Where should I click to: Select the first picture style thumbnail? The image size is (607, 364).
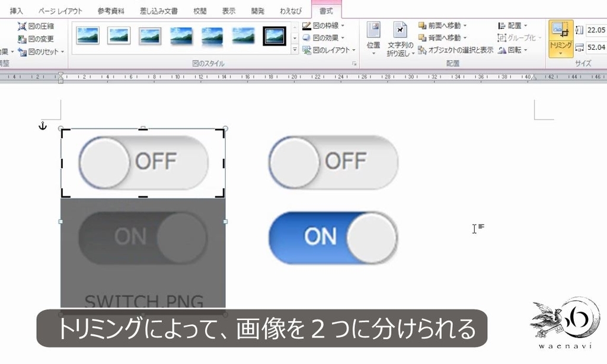(x=88, y=36)
